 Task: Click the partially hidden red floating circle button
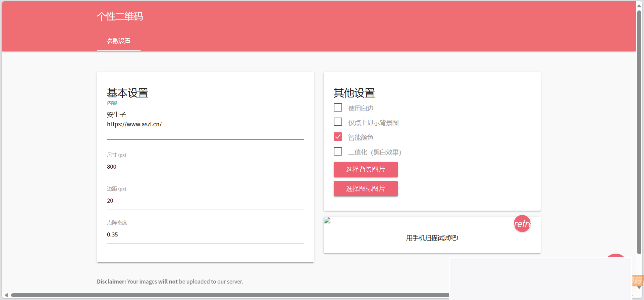point(615,256)
